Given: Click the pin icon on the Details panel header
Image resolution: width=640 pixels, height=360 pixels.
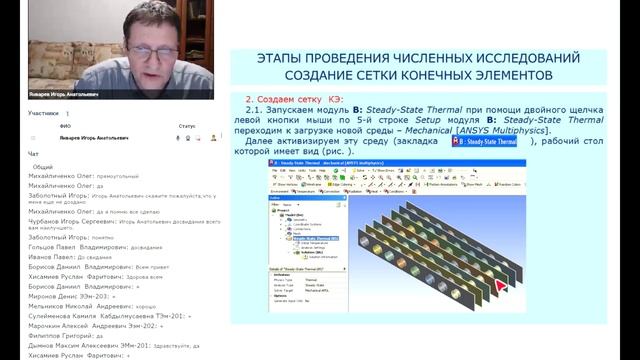Looking at the screenshot, I should click(344, 269).
